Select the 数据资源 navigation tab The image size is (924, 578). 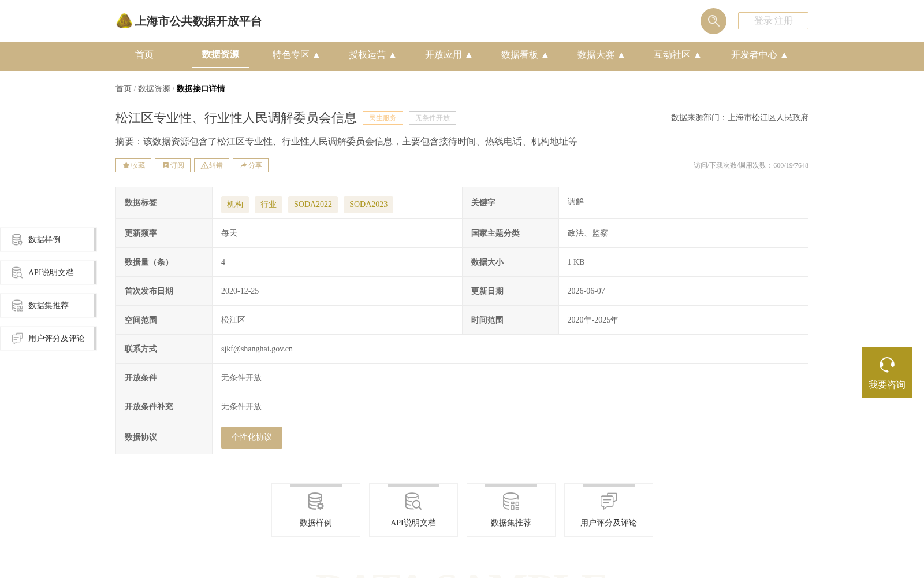(x=221, y=54)
